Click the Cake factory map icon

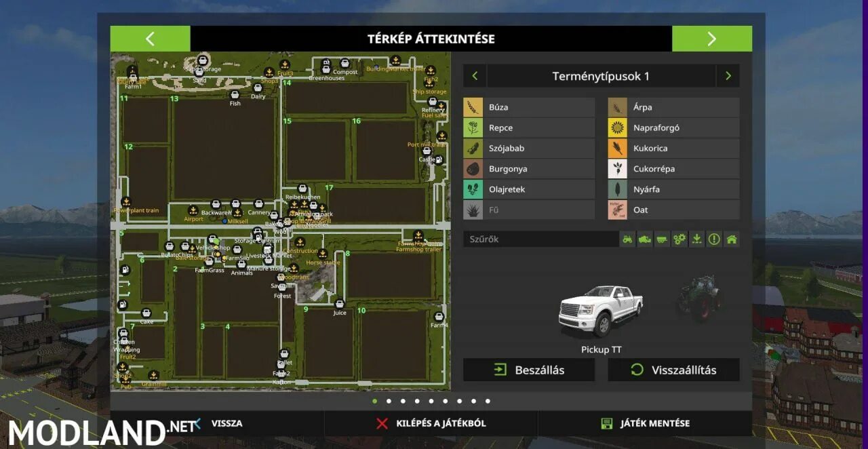click(x=146, y=313)
